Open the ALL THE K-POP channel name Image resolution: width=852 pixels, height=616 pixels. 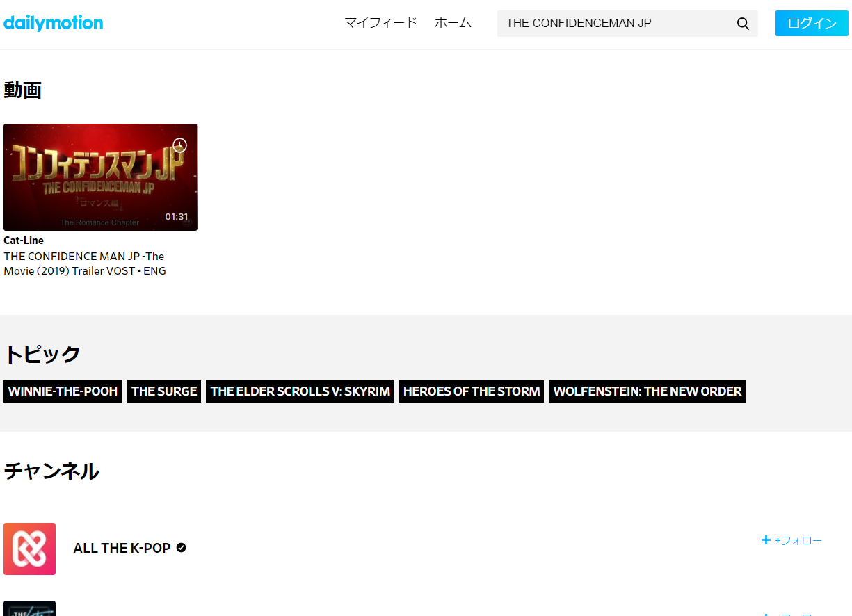click(122, 548)
